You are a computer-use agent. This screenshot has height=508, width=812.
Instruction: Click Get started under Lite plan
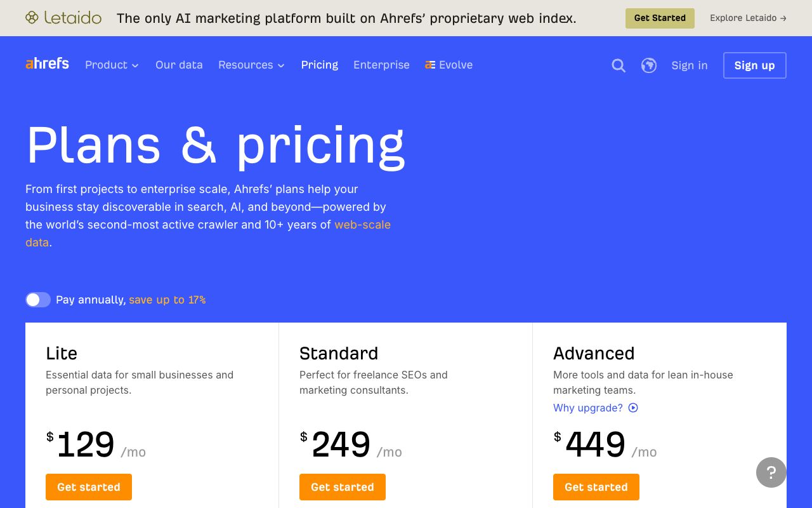point(89,487)
